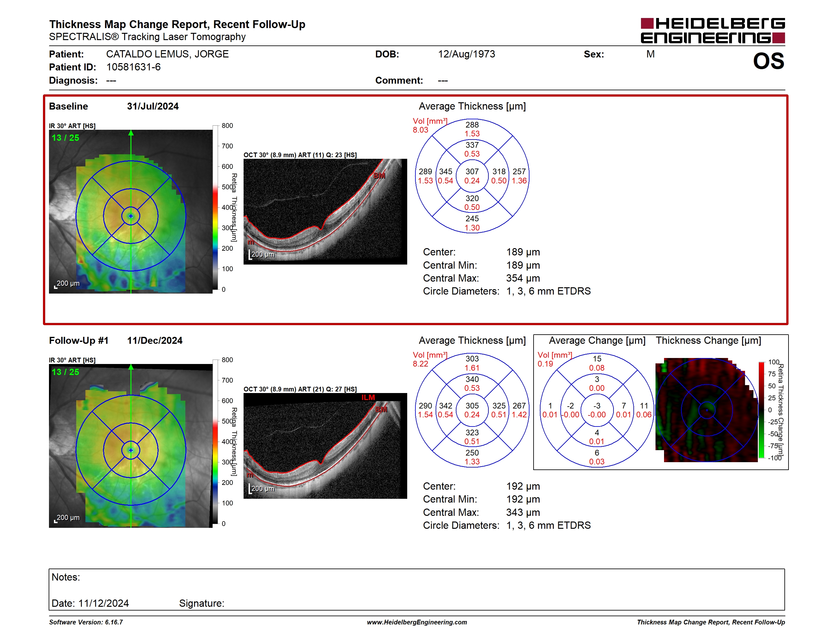Viewport: 834px width, 644px height.
Task: Open the baseline IR thickness map image
Action: pos(130,212)
